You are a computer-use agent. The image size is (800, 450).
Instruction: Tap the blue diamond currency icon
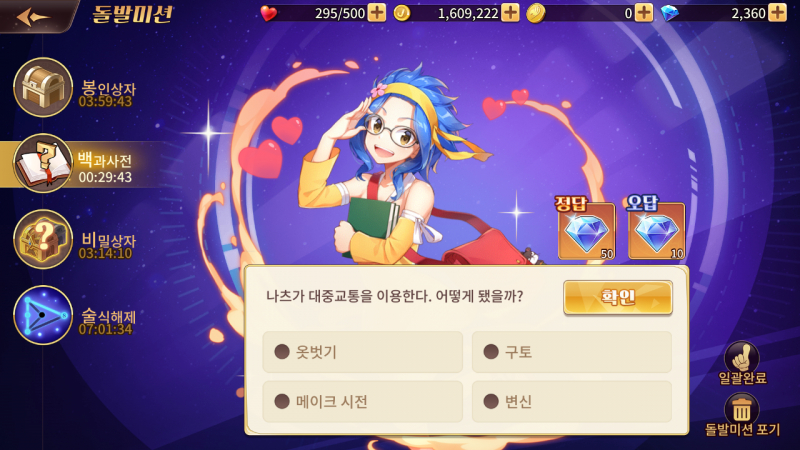(x=669, y=13)
